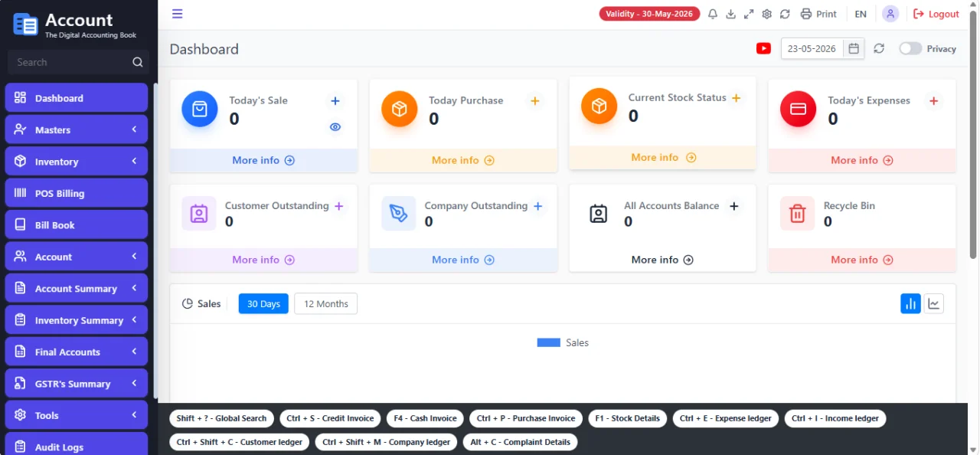The width and height of the screenshot is (980, 455).
Task: Switch to line chart view
Action: coord(933,303)
